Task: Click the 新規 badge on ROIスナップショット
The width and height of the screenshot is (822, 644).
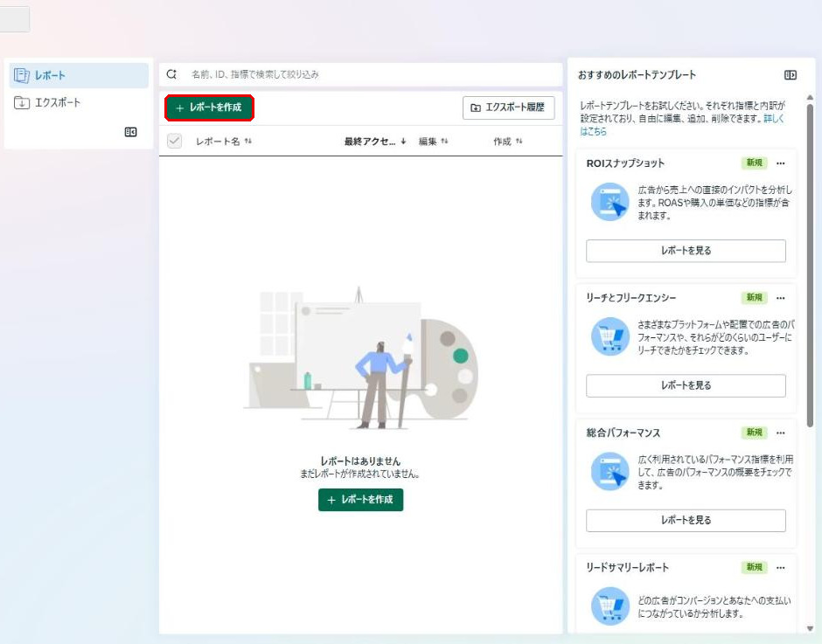Action: click(x=755, y=163)
